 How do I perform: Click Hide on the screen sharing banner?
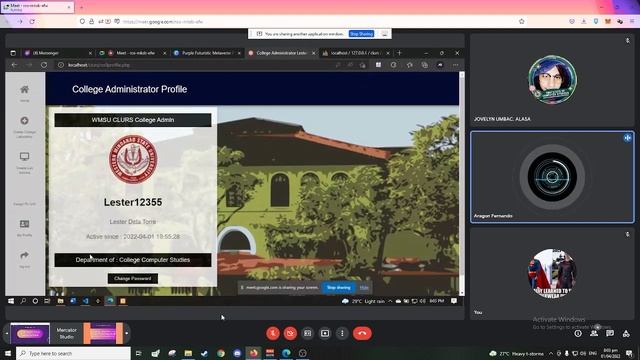pyautogui.click(x=364, y=287)
